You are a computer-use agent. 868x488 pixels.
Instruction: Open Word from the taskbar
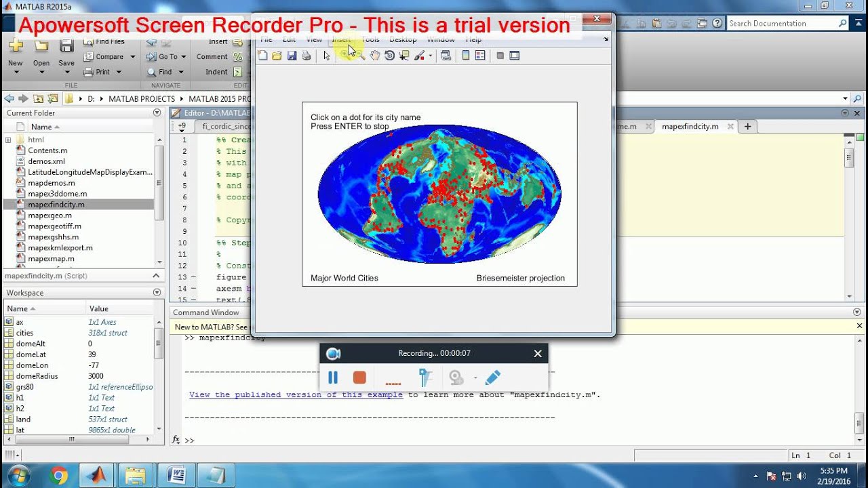176,475
